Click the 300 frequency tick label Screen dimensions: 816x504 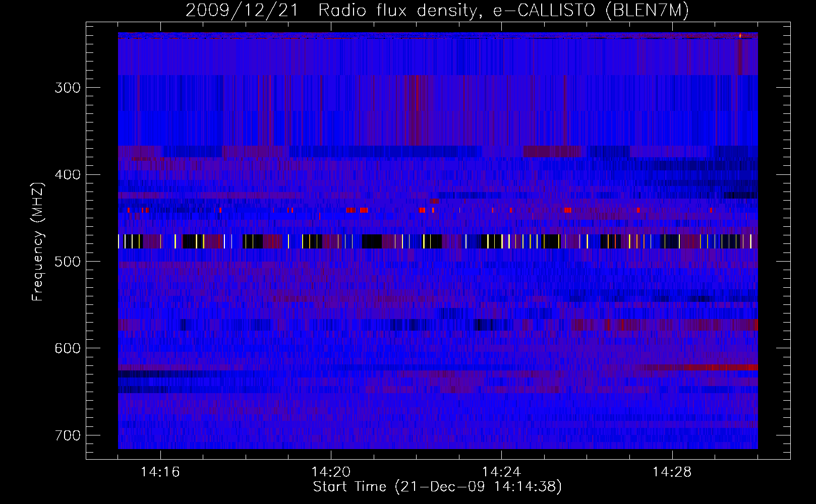click(68, 88)
